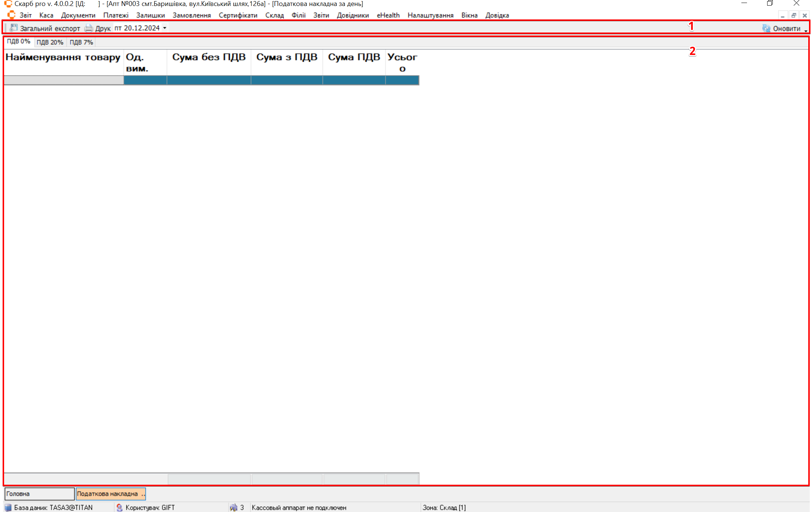Image resolution: width=812 pixels, height=512 pixels.
Task: Restore the inner document window
Action: tap(793, 15)
